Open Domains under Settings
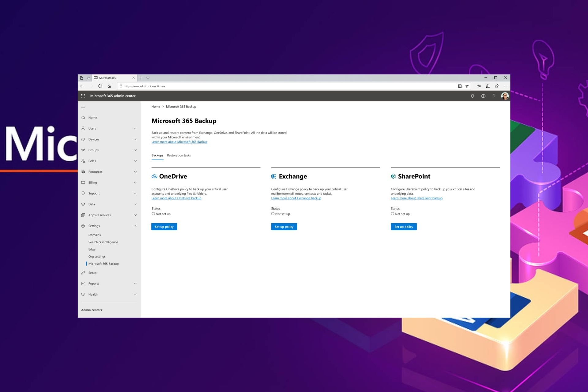The image size is (588, 392). (95, 235)
